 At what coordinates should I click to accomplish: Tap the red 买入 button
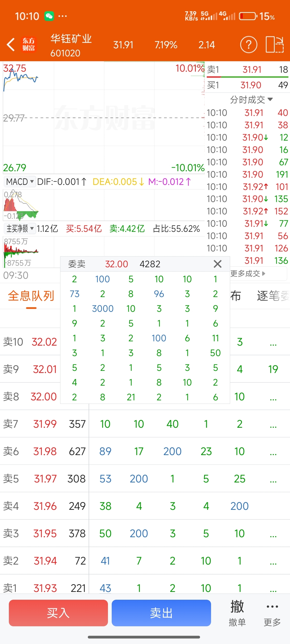(x=58, y=613)
